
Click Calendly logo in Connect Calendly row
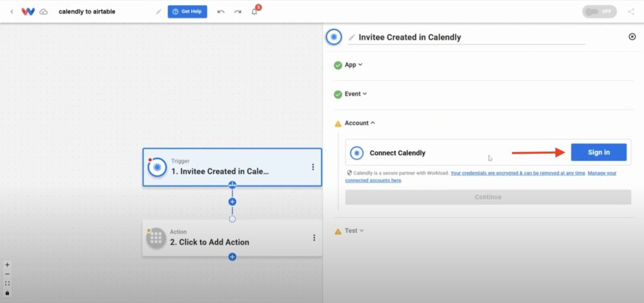[357, 153]
